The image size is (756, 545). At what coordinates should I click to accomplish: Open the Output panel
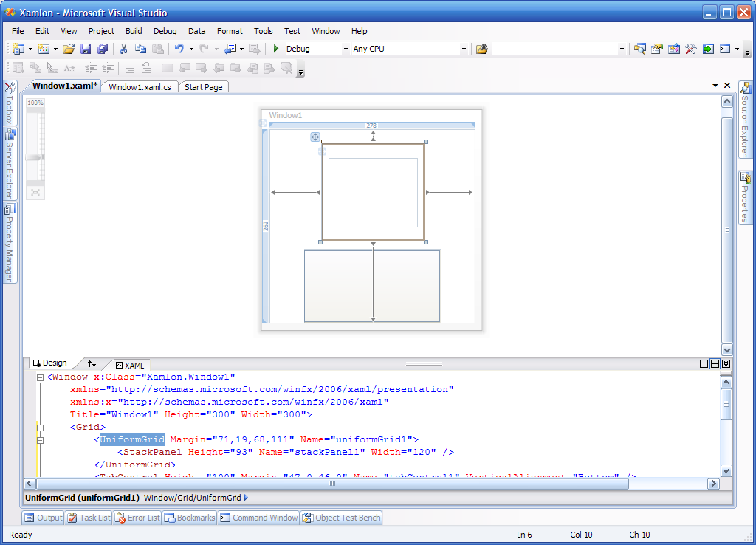44,518
